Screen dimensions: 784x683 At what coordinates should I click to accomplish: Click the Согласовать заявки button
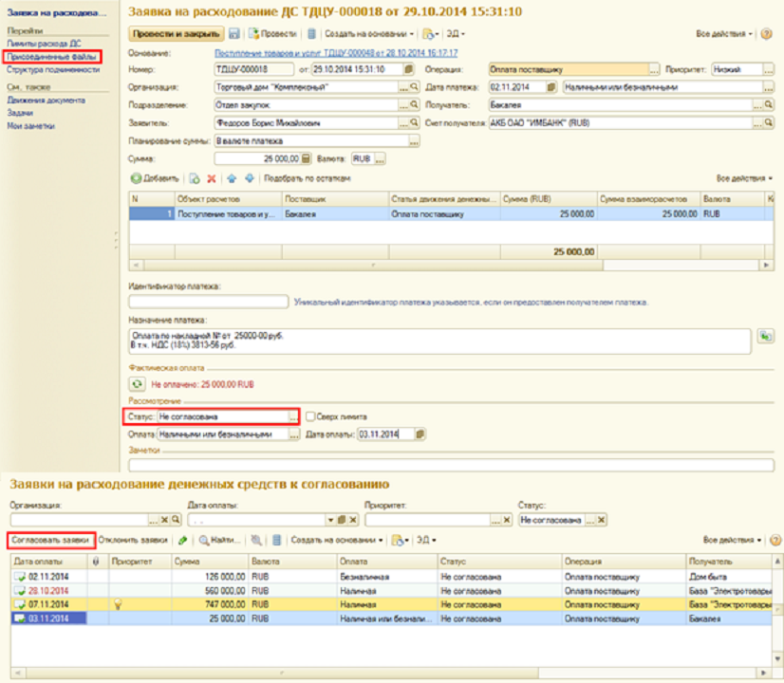50,540
